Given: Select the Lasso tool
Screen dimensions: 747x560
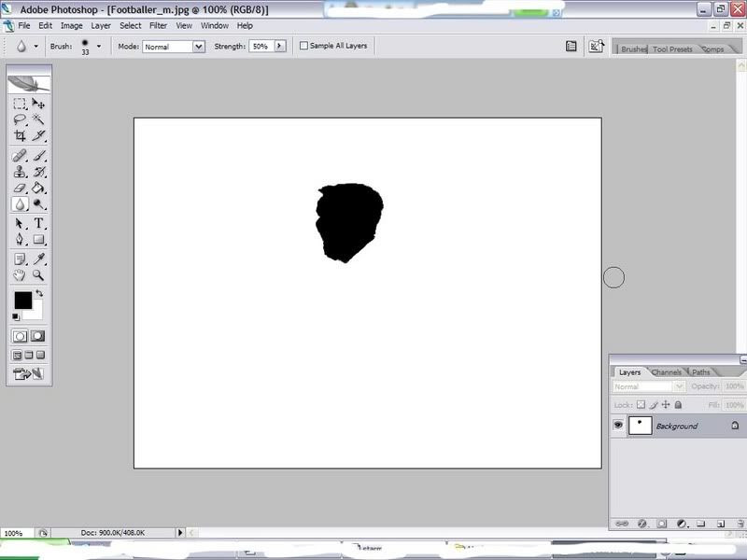Looking at the screenshot, I should [20, 119].
